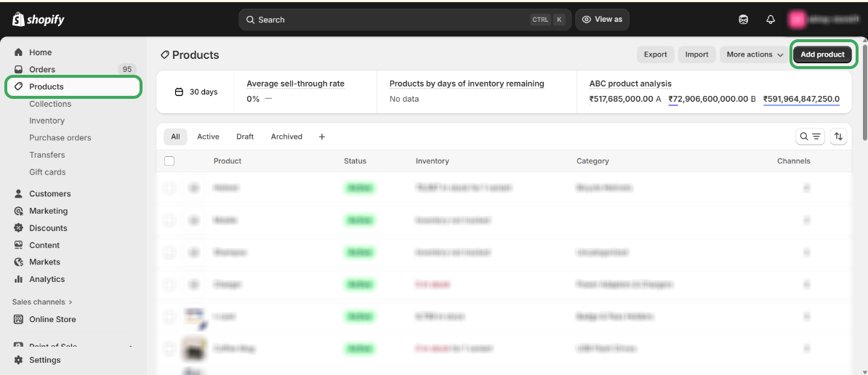Open search and filter products icon

pos(810,137)
